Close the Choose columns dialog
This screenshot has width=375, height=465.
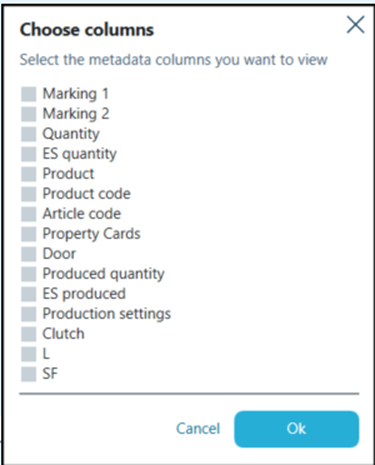click(356, 25)
